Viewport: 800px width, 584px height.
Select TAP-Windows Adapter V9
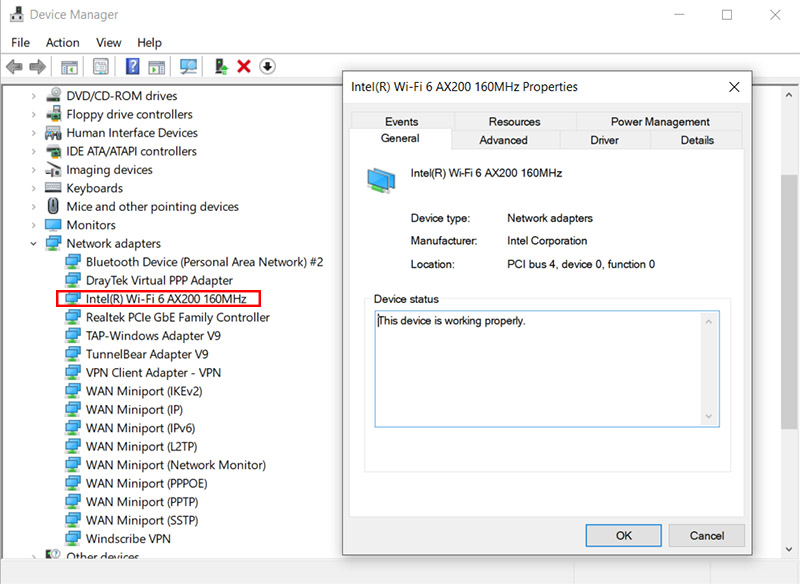(x=153, y=336)
